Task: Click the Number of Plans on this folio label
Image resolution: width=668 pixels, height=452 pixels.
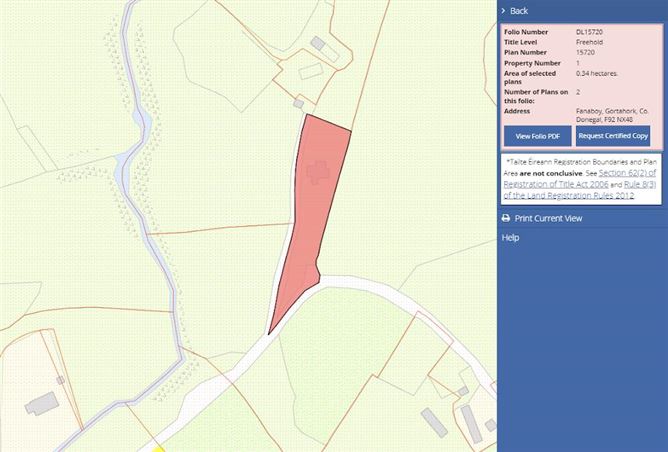Action: (536, 96)
